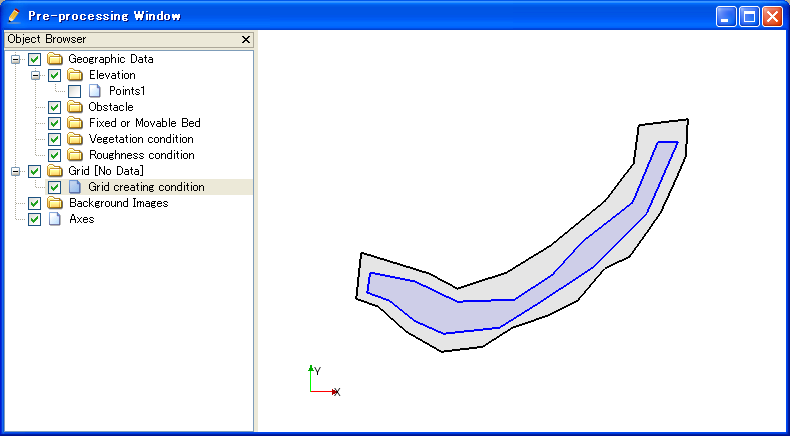Click the pencil icon in title bar
The height and width of the screenshot is (436, 790).
point(14,16)
